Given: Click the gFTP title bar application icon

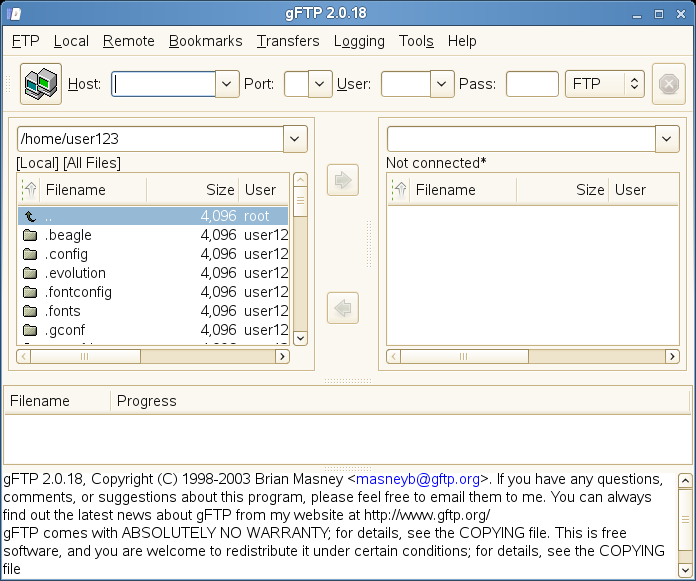Looking at the screenshot, I should click(x=14, y=13).
